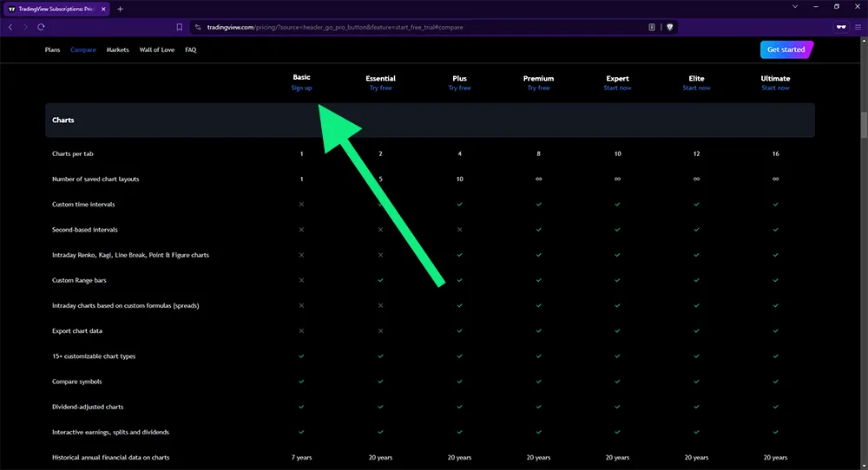Click Try free under Premium plan
Screen dimensions: 868x470
pos(539,88)
